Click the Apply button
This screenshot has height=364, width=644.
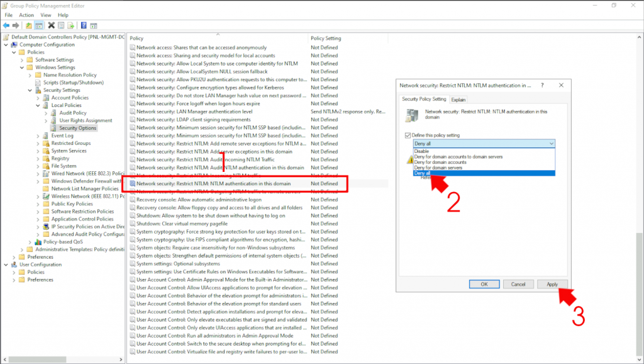click(552, 284)
